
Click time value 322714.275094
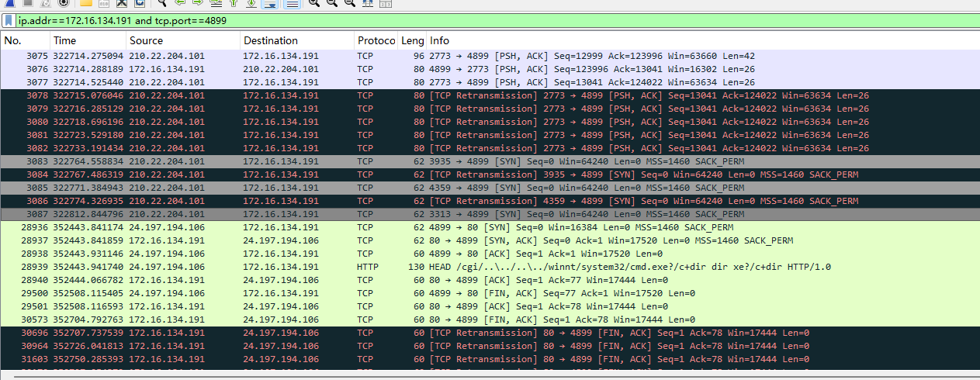coord(88,56)
